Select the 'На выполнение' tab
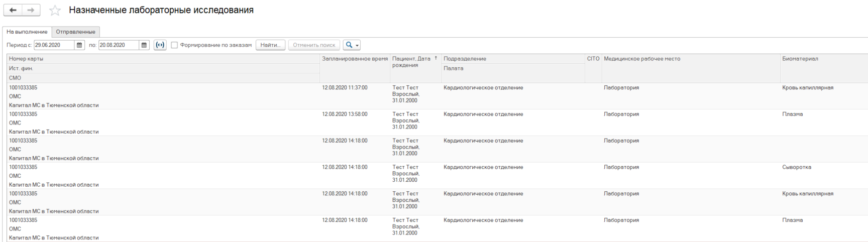868x242 pixels. click(x=27, y=32)
